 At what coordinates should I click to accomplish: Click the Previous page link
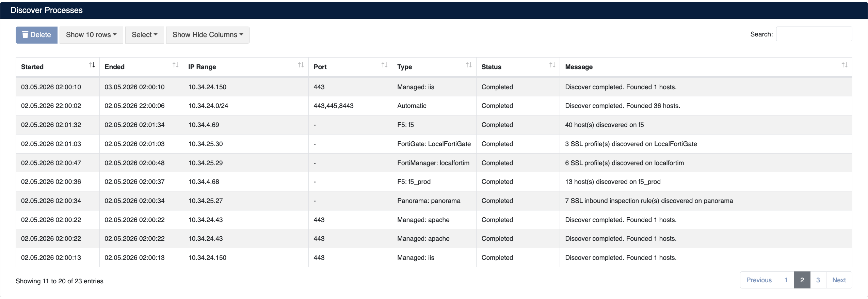click(x=759, y=280)
